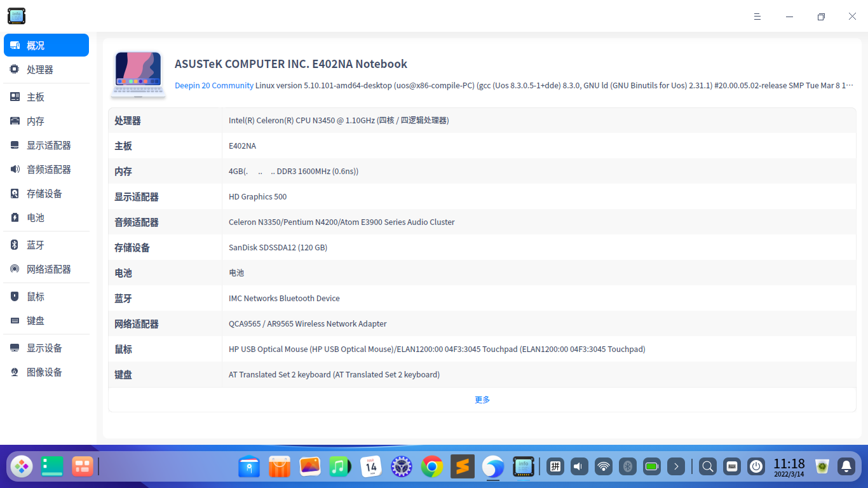The width and height of the screenshot is (868, 488).
Task: Click the 更多 link below the table
Action: tap(482, 400)
